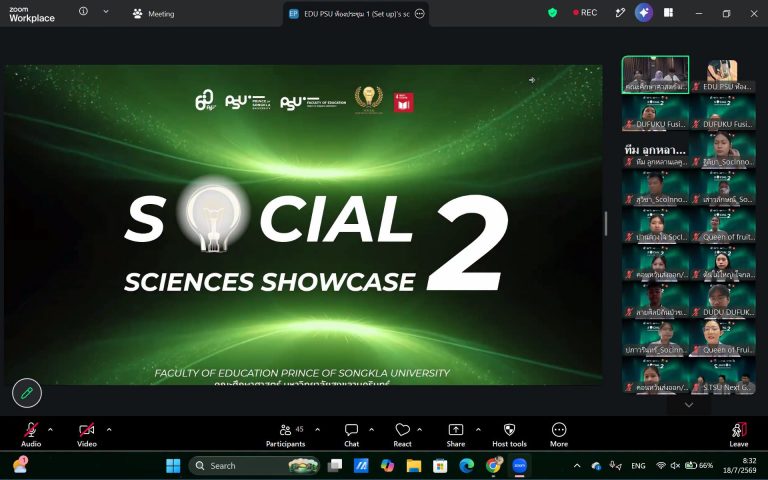
Task: Select the EDU PSU participant tile
Action: (x=723, y=74)
